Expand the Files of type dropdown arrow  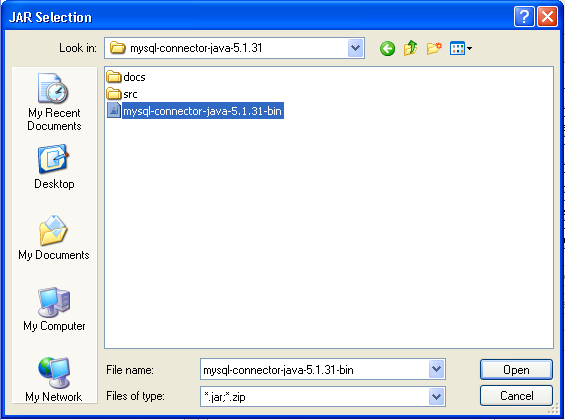point(436,397)
